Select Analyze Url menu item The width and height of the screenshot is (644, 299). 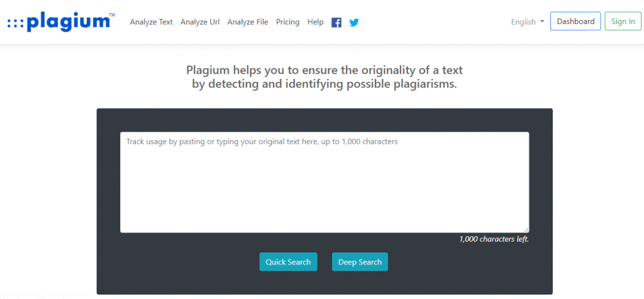pyautogui.click(x=200, y=22)
